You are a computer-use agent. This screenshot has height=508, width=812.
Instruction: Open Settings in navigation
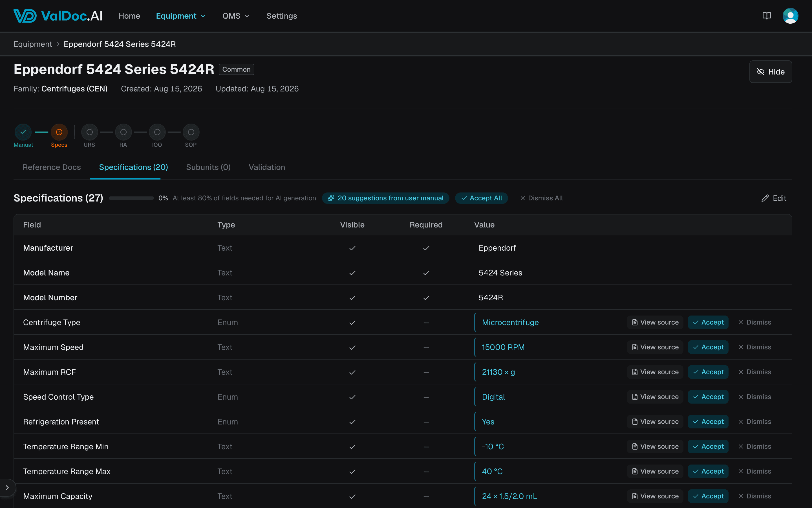[281, 16]
